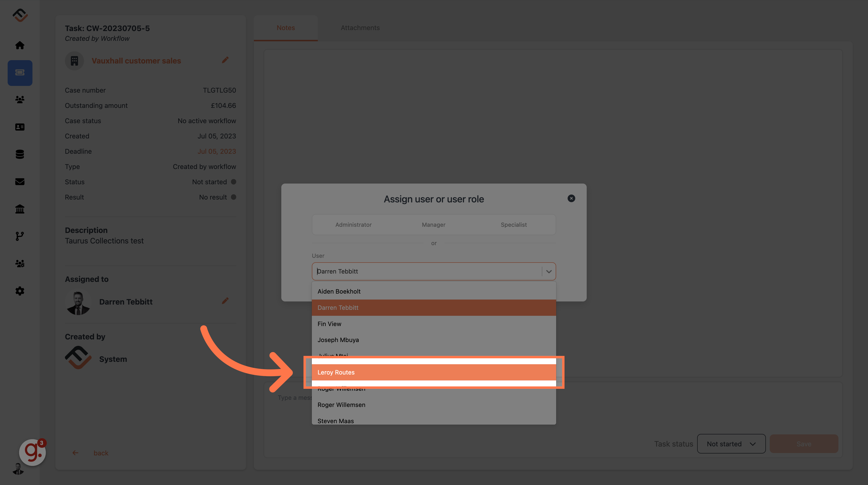Click the outstanding amount £104.66
868x485 pixels.
[x=223, y=105]
